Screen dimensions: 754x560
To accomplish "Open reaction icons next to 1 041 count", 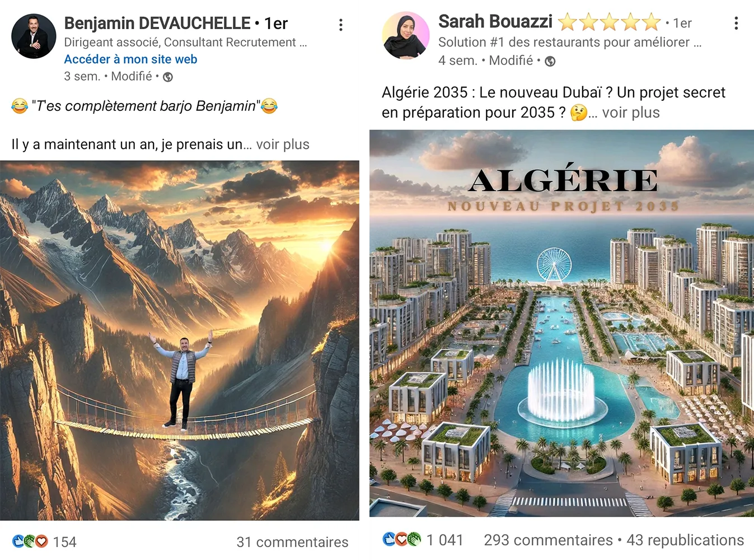I will (x=402, y=539).
